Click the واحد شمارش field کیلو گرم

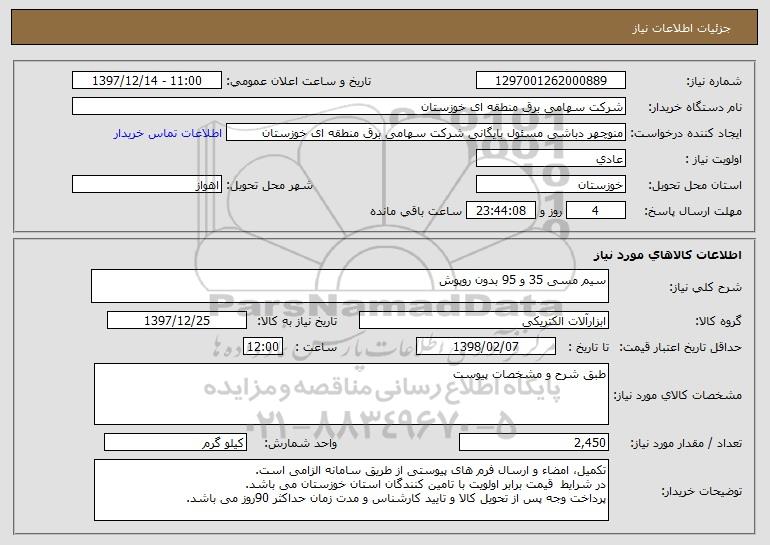[175, 442]
